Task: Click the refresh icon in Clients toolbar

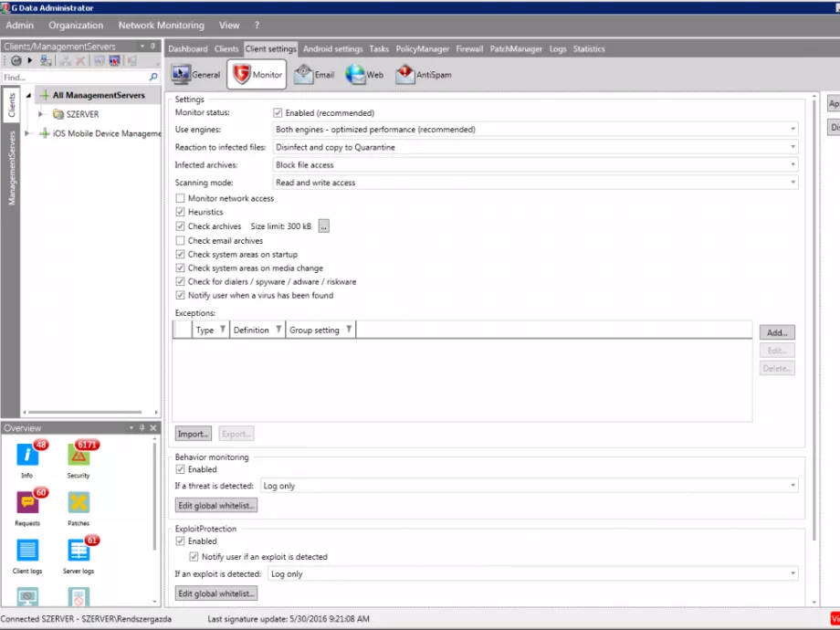Action: point(16,61)
